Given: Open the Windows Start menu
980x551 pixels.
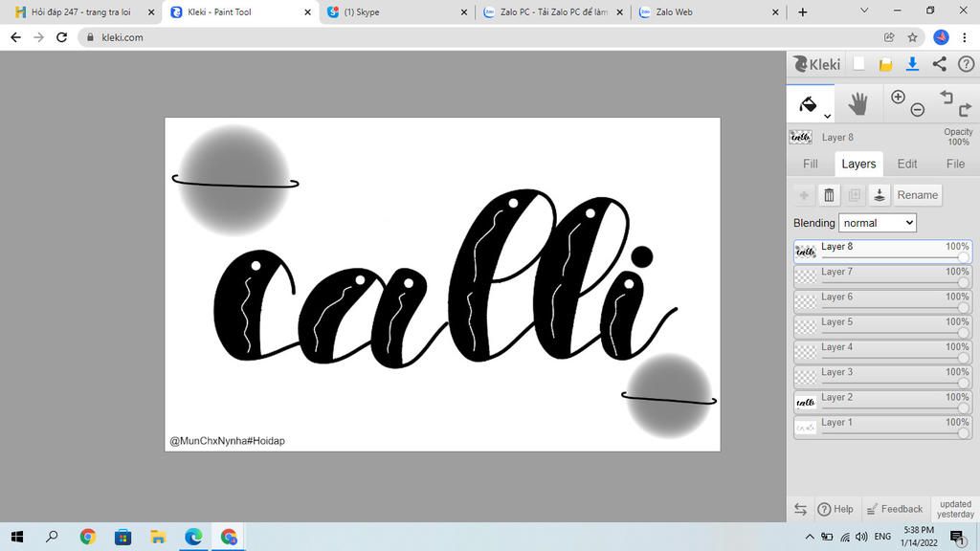Looking at the screenshot, I should tap(17, 537).
